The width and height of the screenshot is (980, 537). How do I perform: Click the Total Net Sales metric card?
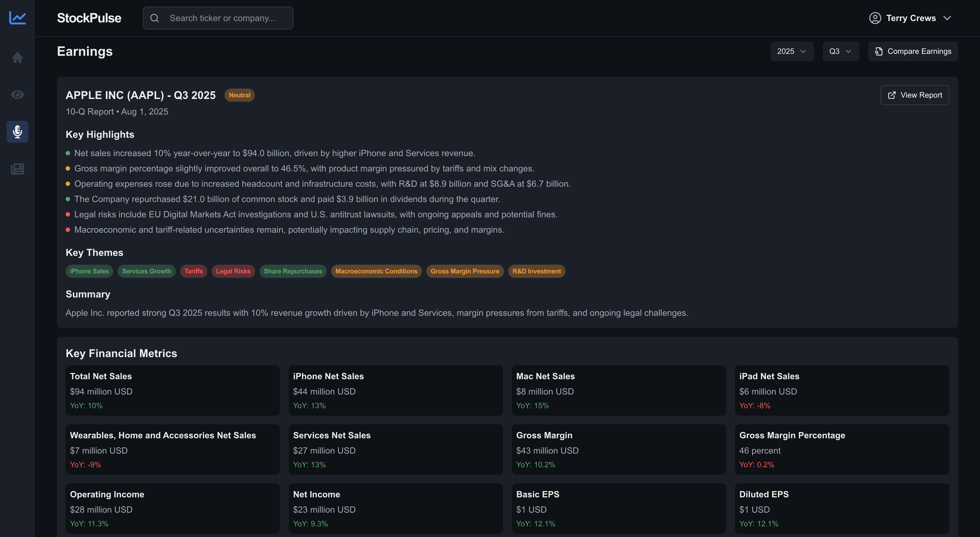pos(172,390)
